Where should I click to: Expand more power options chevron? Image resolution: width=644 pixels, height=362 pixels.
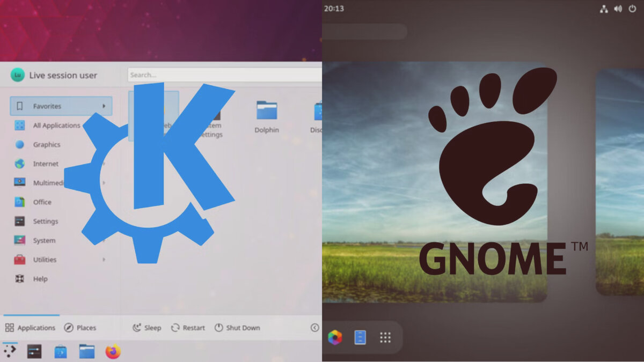[x=315, y=328]
